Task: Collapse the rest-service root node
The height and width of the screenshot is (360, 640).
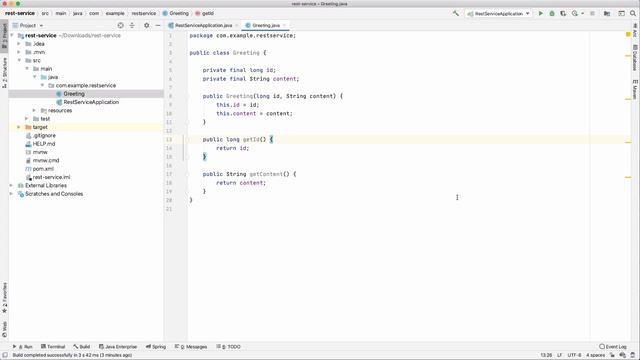Action: pos(12,36)
